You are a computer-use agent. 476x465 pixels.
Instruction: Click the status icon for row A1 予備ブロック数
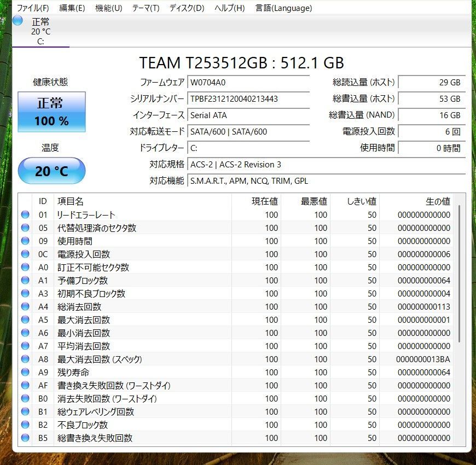coord(25,280)
